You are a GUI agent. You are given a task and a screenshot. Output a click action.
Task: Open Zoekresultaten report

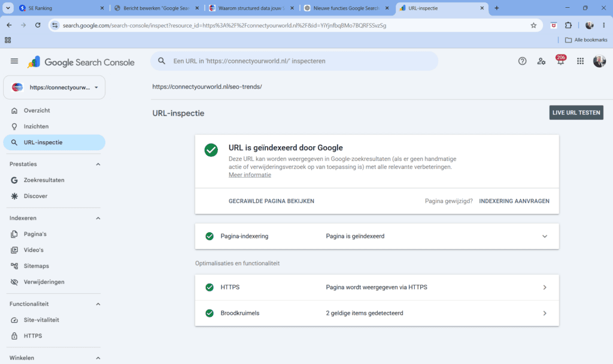(54, 180)
